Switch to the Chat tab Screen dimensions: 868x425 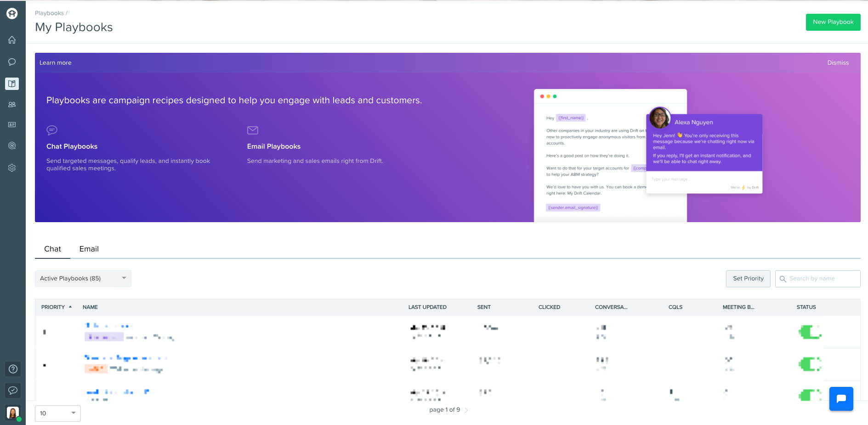coord(52,249)
